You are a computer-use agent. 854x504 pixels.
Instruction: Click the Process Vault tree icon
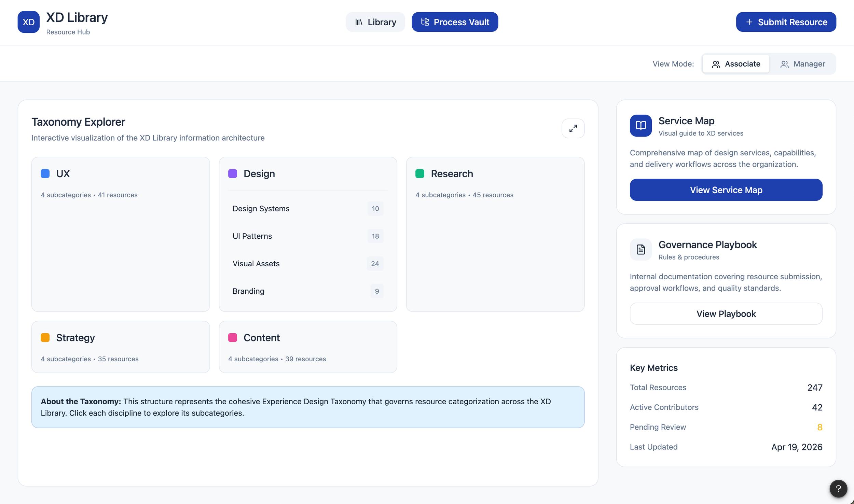click(x=425, y=22)
